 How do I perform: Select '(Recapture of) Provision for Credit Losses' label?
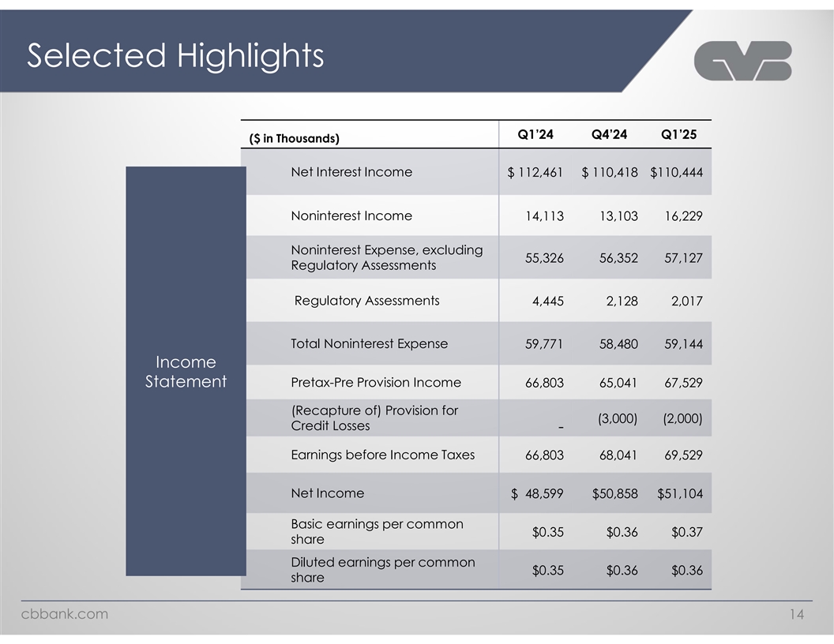tap(374, 418)
